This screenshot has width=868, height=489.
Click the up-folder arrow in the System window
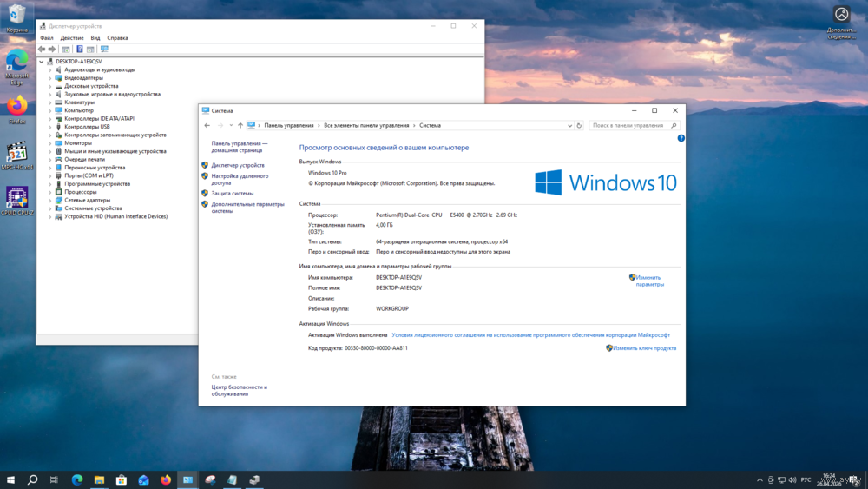point(240,125)
